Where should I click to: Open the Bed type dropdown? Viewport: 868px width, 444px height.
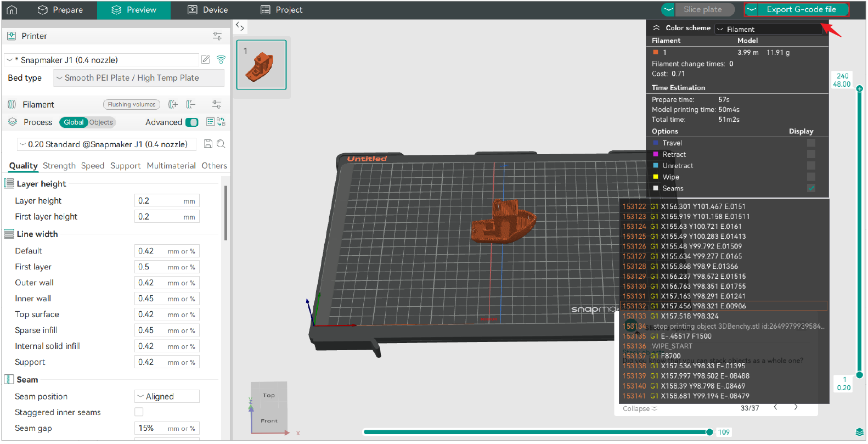[x=139, y=78]
